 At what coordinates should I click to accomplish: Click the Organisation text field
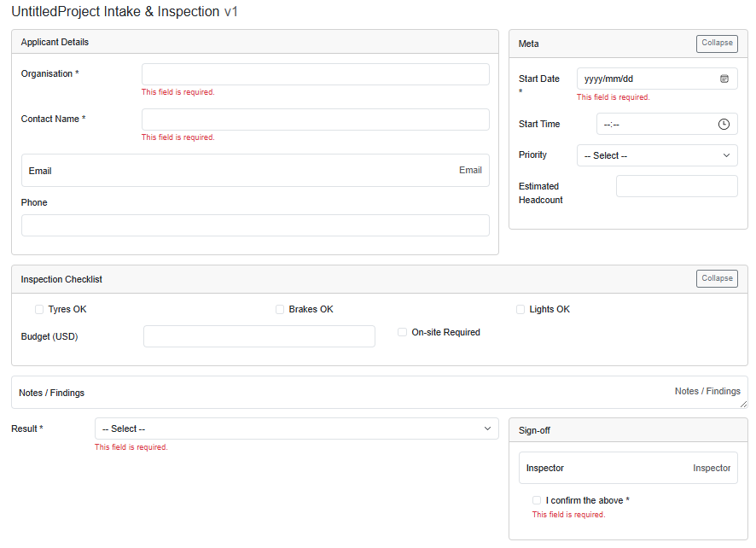click(315, 74)
